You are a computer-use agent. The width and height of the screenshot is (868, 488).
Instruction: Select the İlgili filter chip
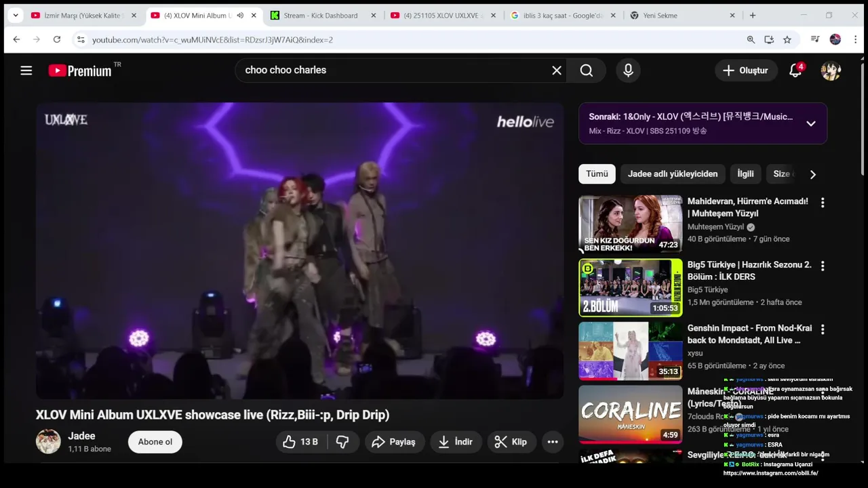745,174
